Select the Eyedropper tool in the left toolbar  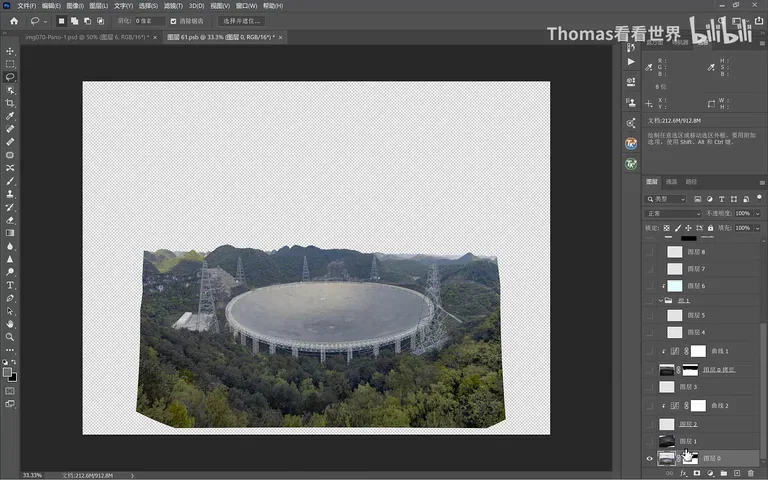(x=10, y=116)
